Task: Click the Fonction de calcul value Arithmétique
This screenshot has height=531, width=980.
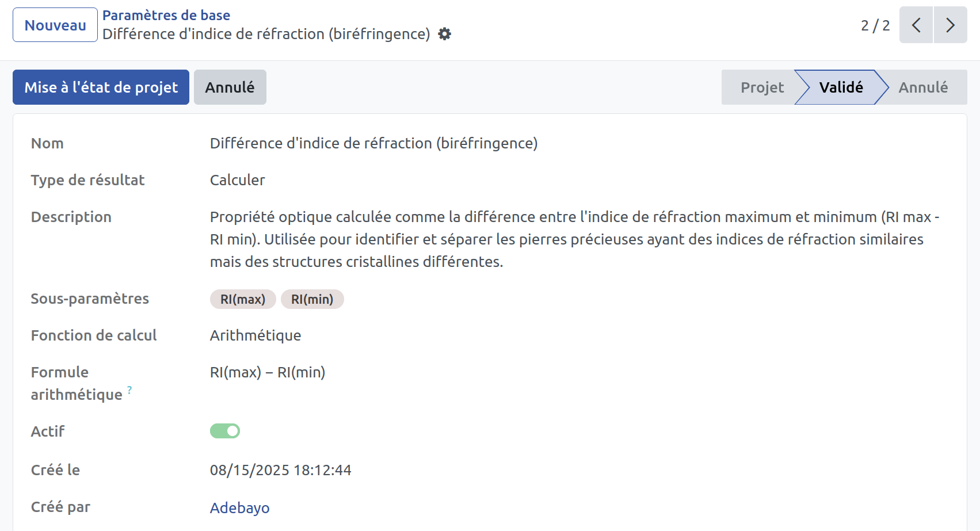Action: point(256,335)
